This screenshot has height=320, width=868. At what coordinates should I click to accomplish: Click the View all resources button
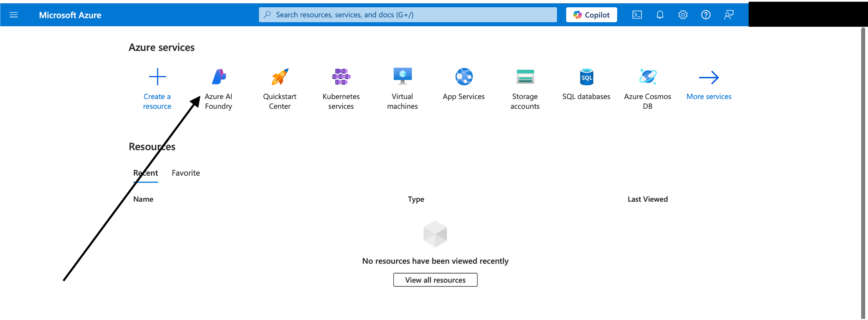coord(435,280)
